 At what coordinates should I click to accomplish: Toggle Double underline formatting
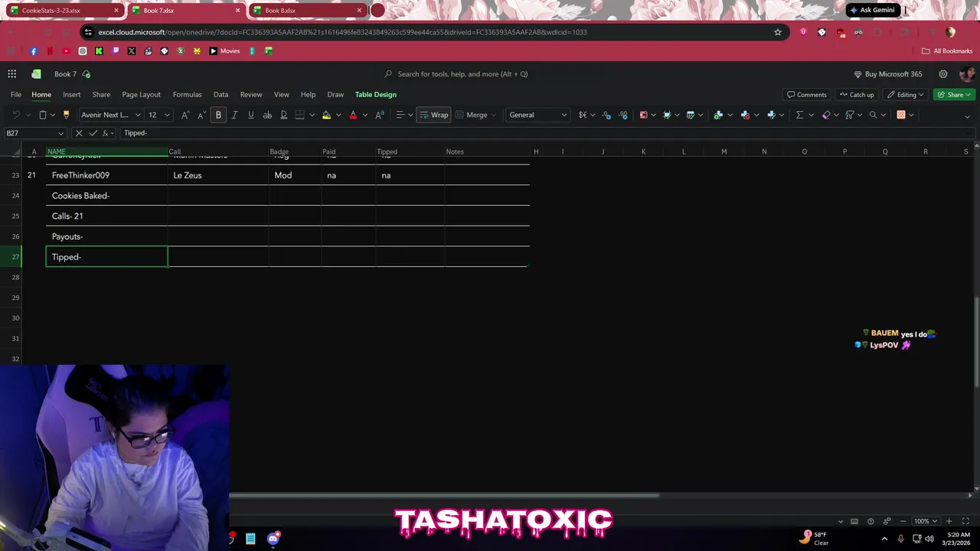tap(283, 115)
